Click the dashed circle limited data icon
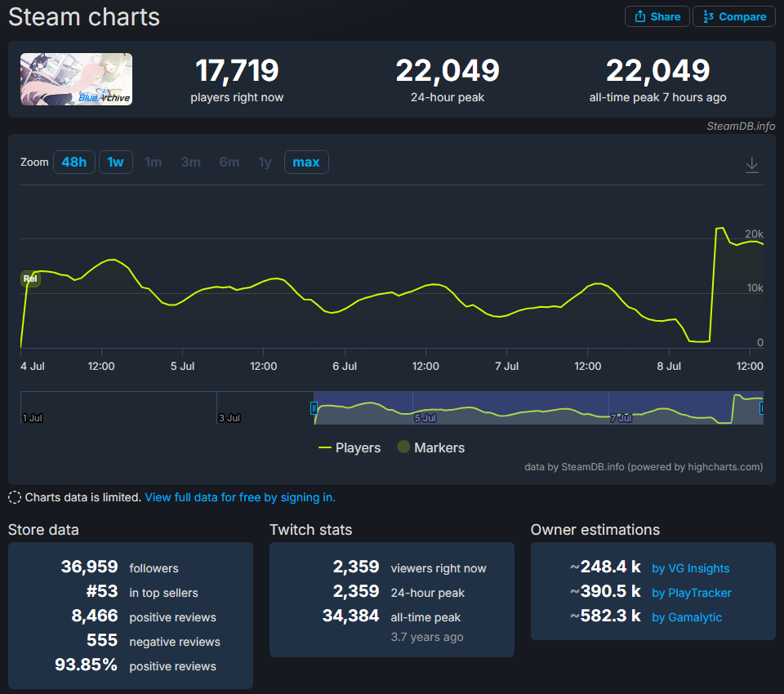Screen dimensions: 784x694 pos(15,497)
